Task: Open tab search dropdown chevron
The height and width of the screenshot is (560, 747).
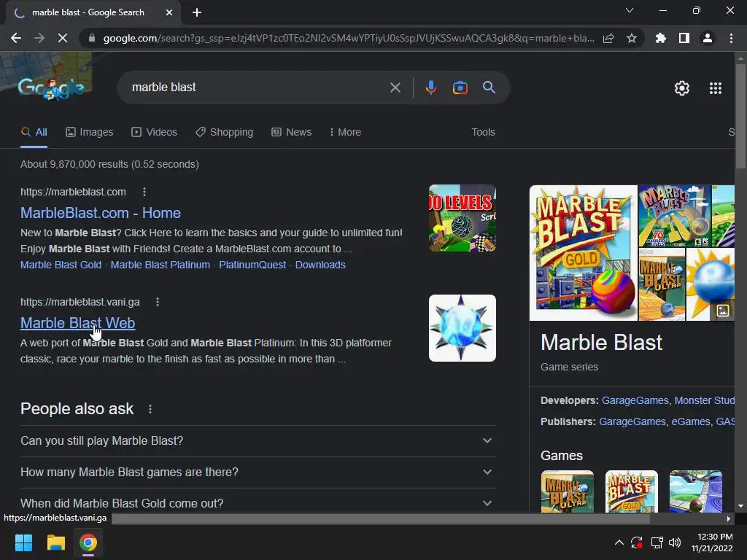Action: click(630, 10)
